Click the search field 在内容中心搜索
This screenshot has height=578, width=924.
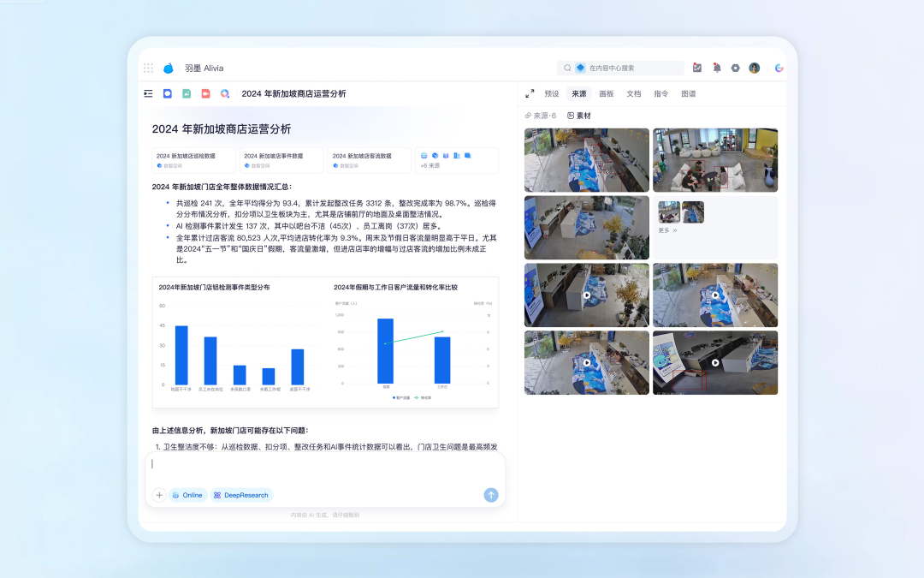(620, 68)
